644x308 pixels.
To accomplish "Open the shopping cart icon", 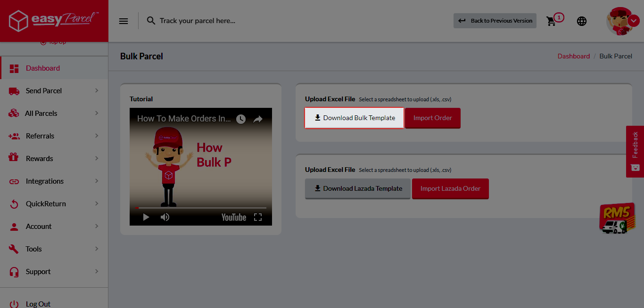I will click(552, 21).
